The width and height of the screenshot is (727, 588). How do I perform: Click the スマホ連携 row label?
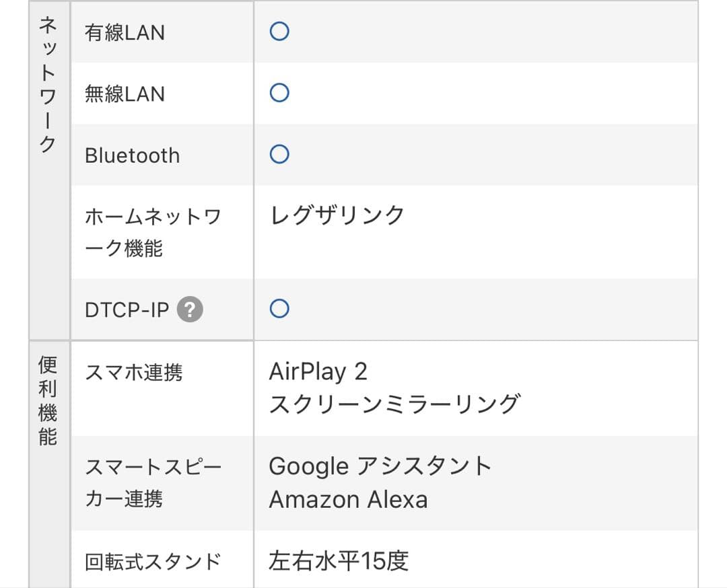pyautogui.click(x=133, y=372)
